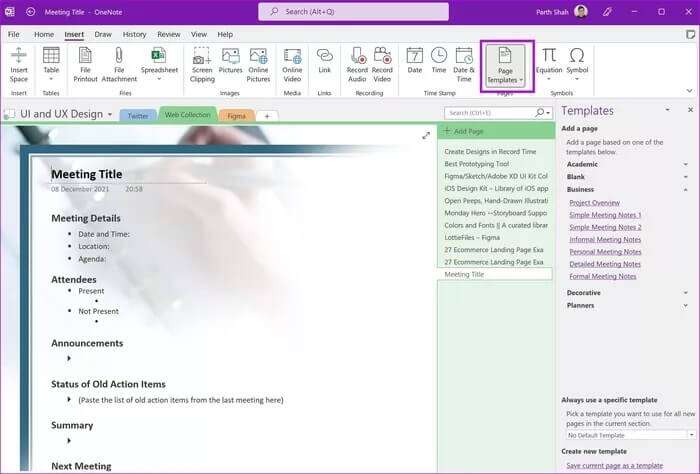Click the search magnifier in page search box
700x474 pixels.
[x=540, y=113]
